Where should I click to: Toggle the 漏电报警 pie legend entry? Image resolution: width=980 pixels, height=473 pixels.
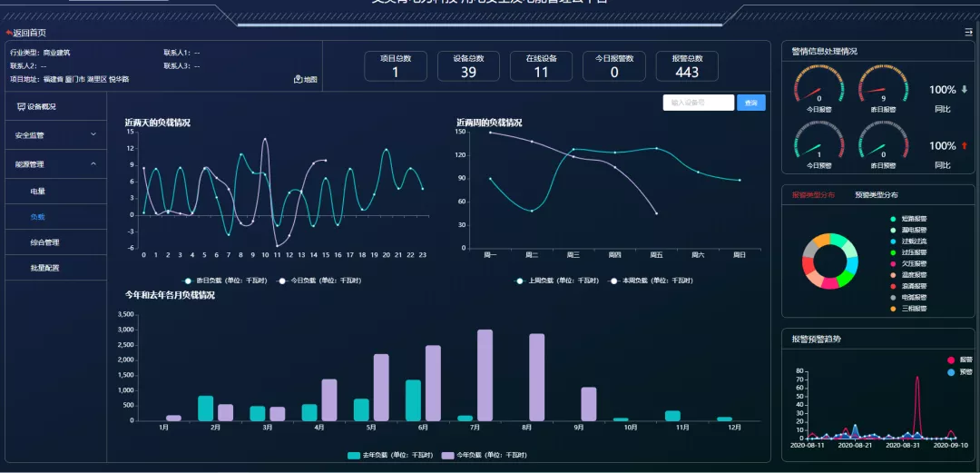point(908,231)
